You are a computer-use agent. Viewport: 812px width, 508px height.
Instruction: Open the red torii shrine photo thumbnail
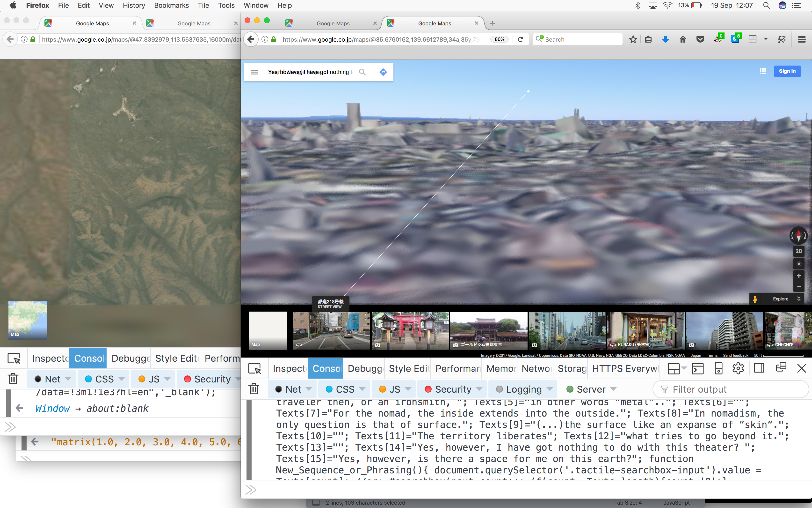coord(410,331)
